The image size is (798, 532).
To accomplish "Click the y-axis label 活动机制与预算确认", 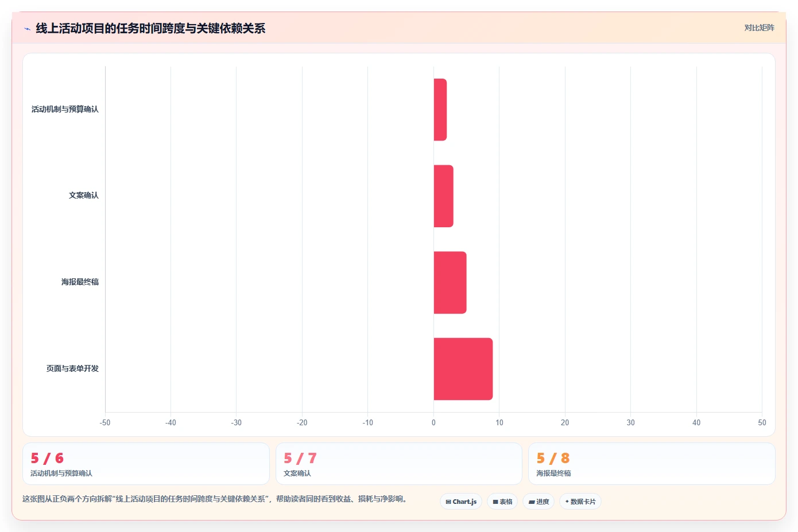I will coord(65,109).
